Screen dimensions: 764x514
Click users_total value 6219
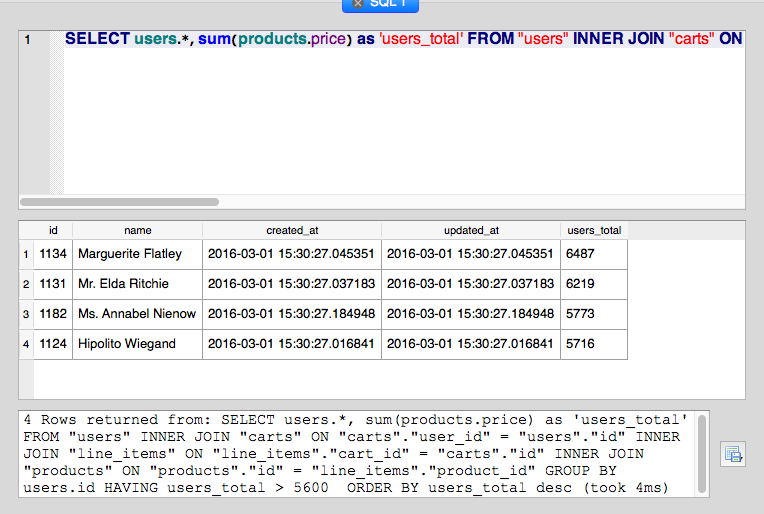594,284
